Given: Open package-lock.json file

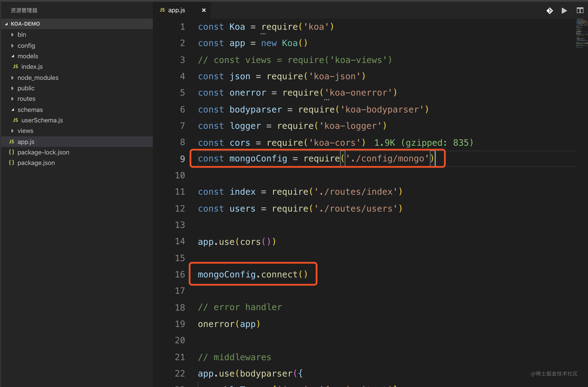Looking at the screenshot, I should [x=43, y=152].
